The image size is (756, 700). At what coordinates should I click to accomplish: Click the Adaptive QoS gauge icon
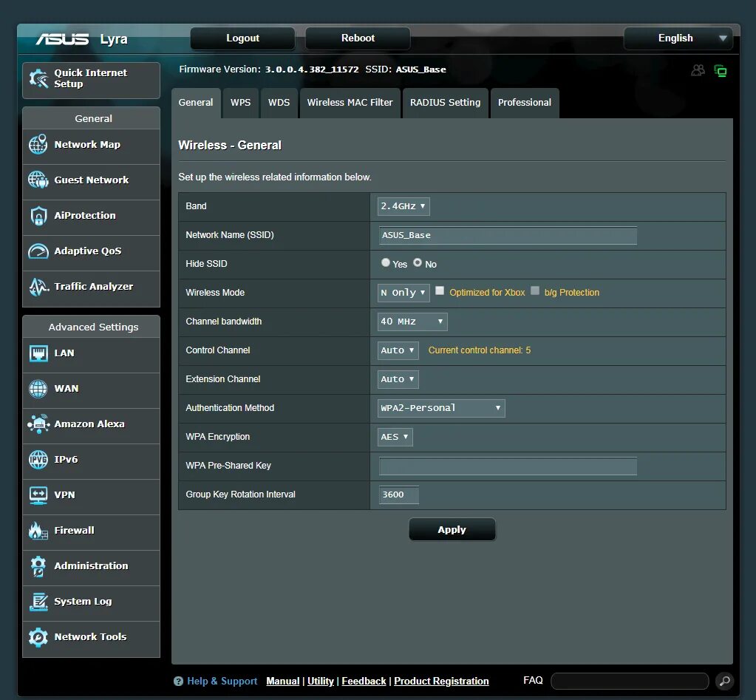pyautogui.click(x=38, y=251)
